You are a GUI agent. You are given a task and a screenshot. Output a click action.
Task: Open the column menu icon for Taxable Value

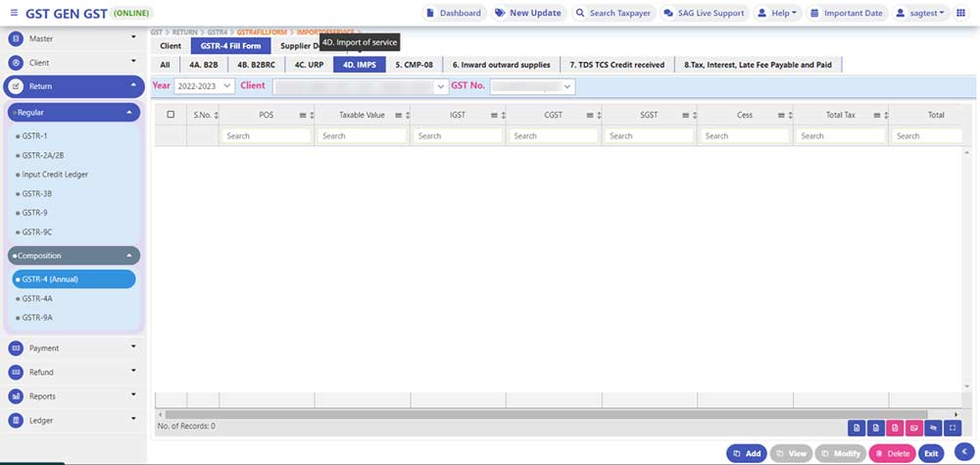tap(398, 115)
